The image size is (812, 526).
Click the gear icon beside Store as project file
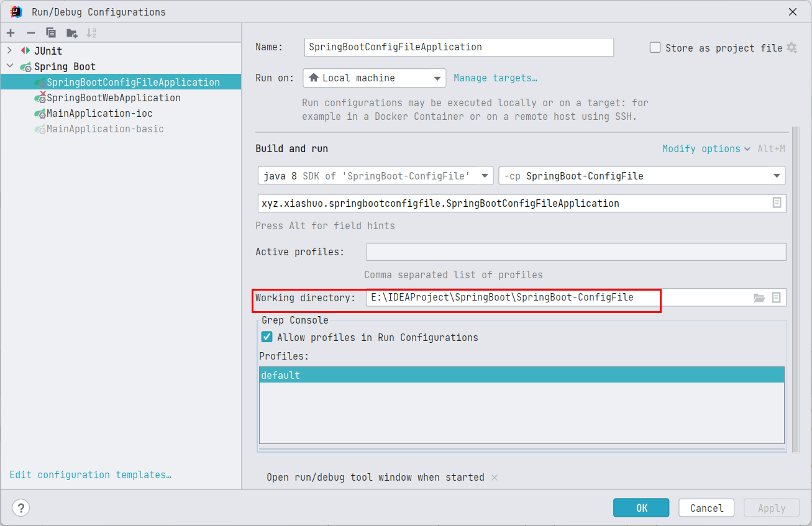click(x=791, y=48)
